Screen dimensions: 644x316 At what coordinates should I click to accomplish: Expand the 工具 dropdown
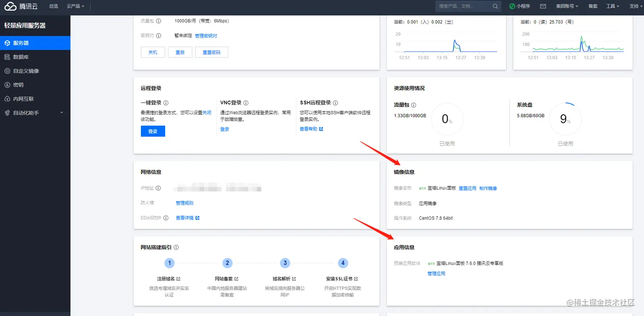[613, 6]
